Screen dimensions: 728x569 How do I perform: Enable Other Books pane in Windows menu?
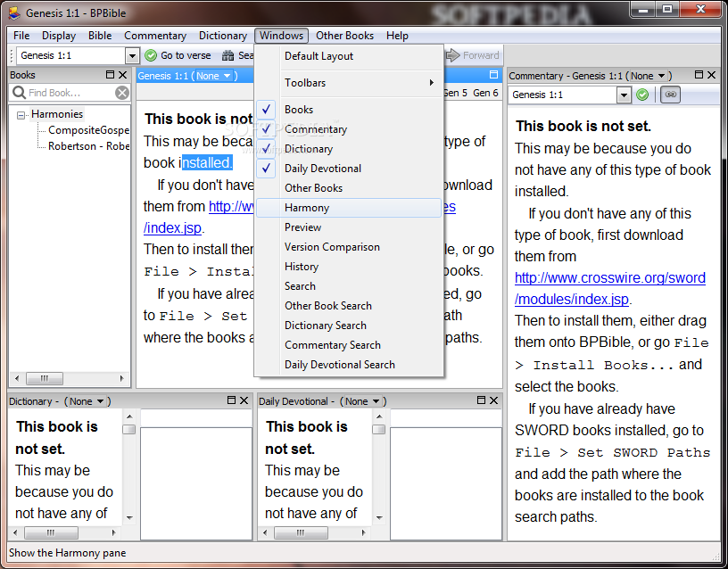pos(348,188)
